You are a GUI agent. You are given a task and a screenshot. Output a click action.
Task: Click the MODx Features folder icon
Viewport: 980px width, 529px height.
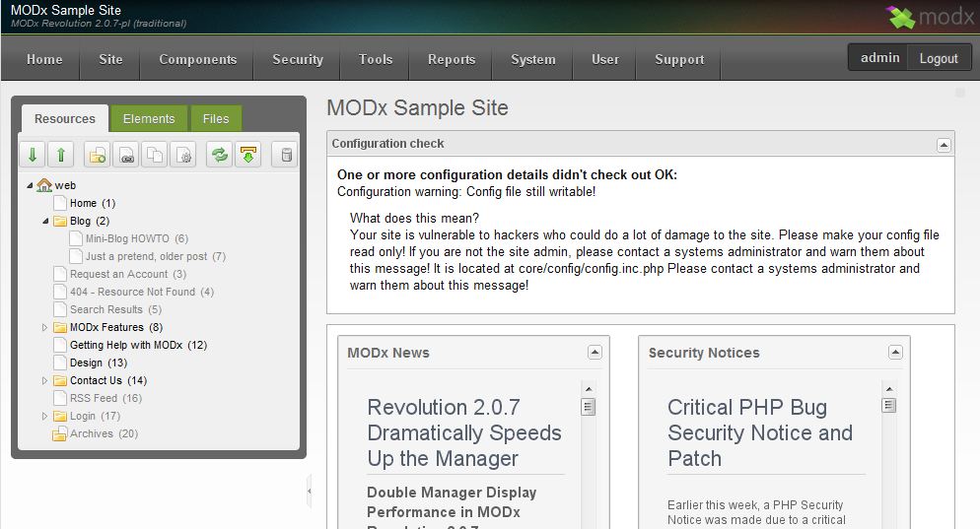[x=60, y=327]
